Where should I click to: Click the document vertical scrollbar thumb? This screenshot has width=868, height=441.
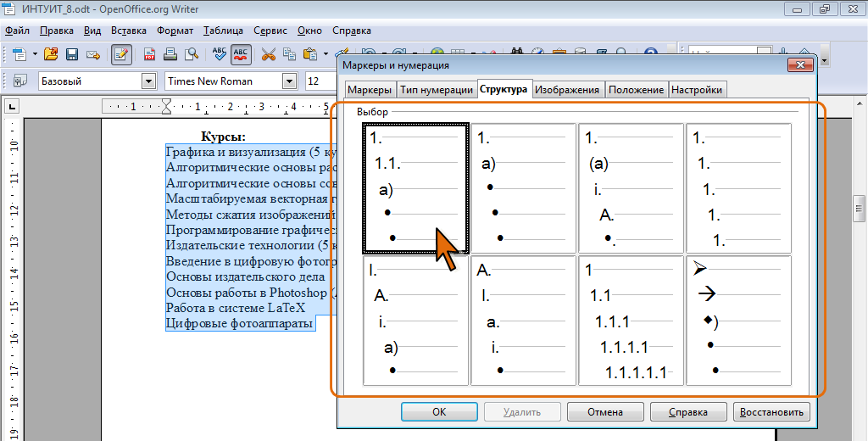pyautogui.click(x=860, y=209)
